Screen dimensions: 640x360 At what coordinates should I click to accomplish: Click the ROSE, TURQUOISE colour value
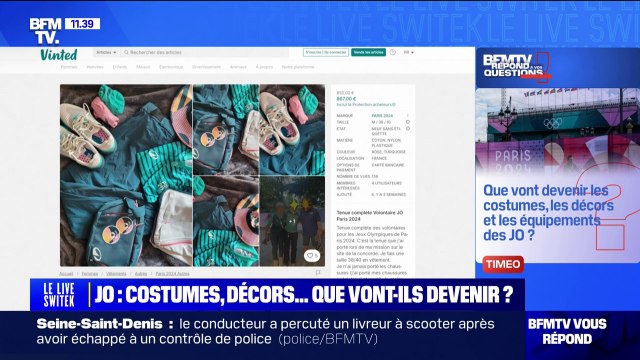389,152
